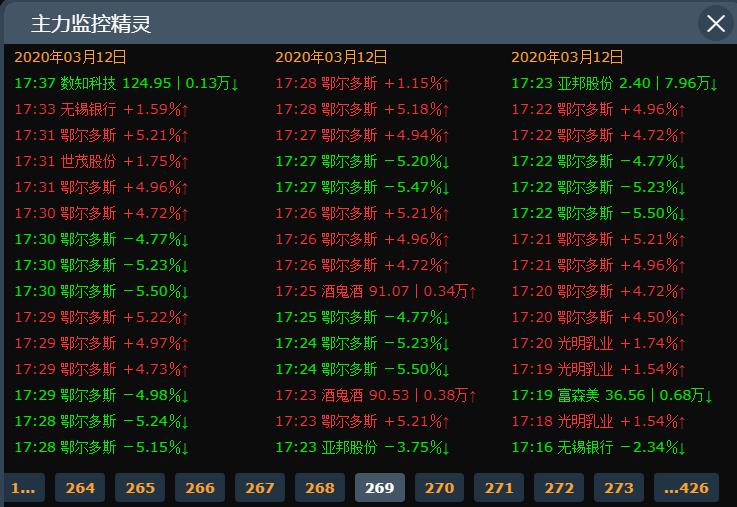737x507 pixels.
Task: Select 17:31 世茂股份 +1.75% row
Action: click(x=102, y=161)
